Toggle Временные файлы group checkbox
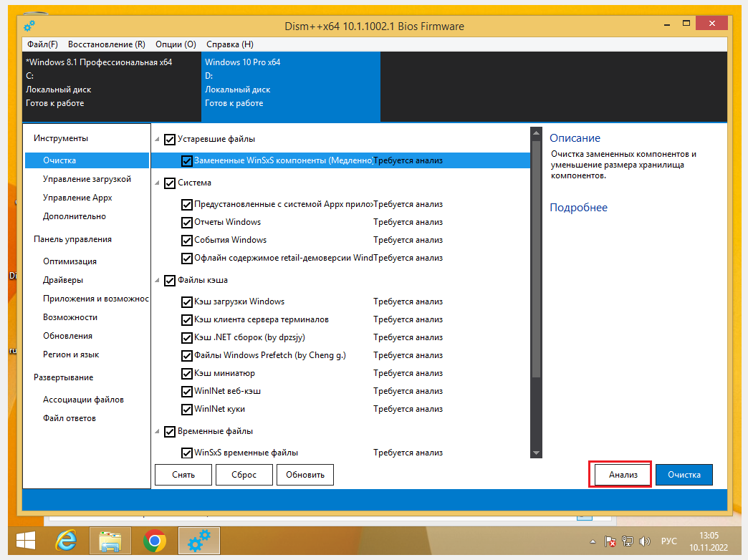 pyautogui.click(x=170, y=432)
